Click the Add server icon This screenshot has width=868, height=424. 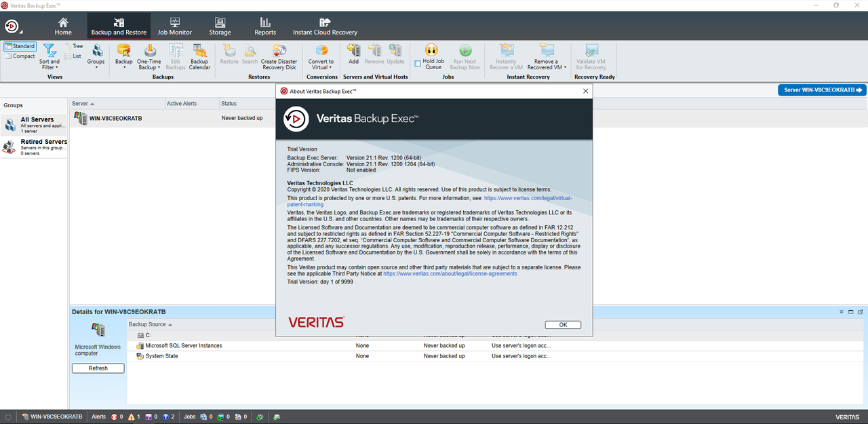point(353,54)
